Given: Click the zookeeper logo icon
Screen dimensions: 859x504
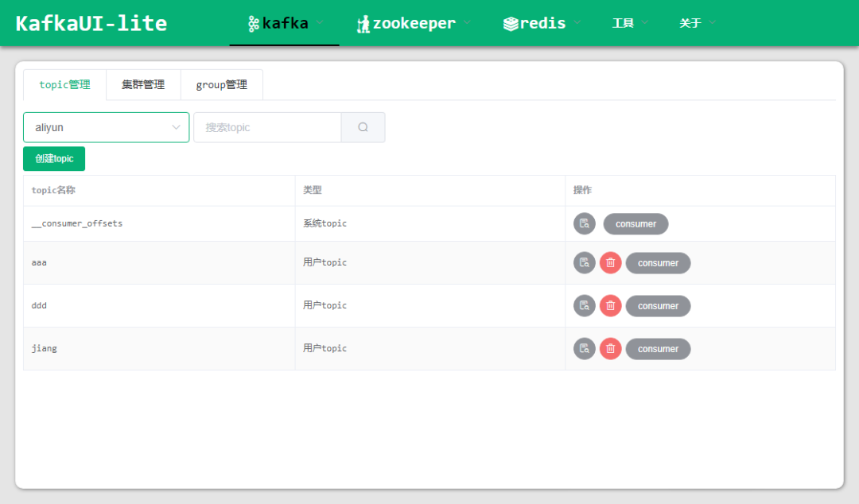Looking at the screenshot, I should click(363, 24).
